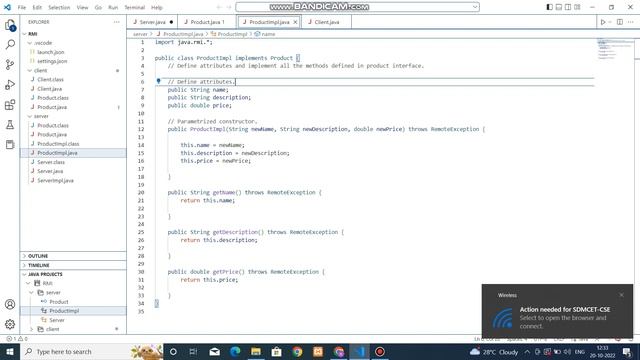Open the Source Control view

point(10,64)
